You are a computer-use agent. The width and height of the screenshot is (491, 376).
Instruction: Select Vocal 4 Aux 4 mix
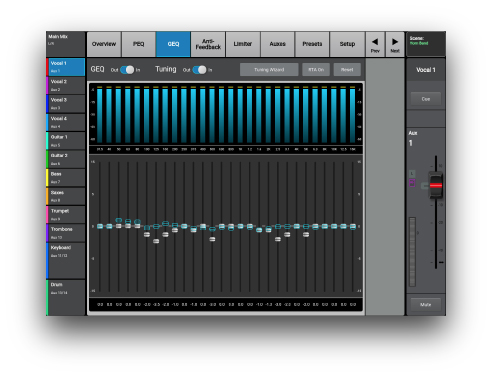pos(66,122)
